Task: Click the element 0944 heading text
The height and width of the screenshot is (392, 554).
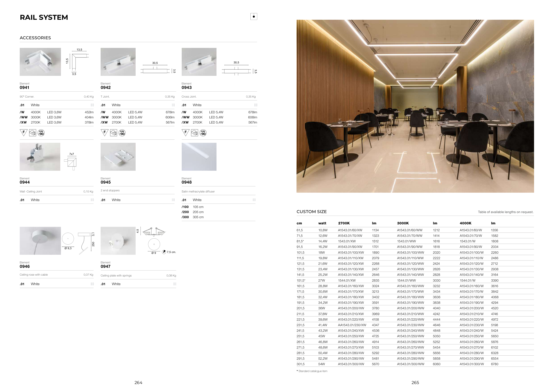Action: [25, 182]
